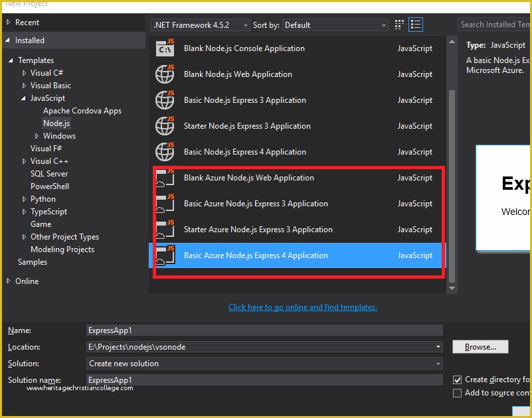This screenshot has height=418, width=532.
Task: Switch to medium icons list view
Action: click(x=416, y=25)
